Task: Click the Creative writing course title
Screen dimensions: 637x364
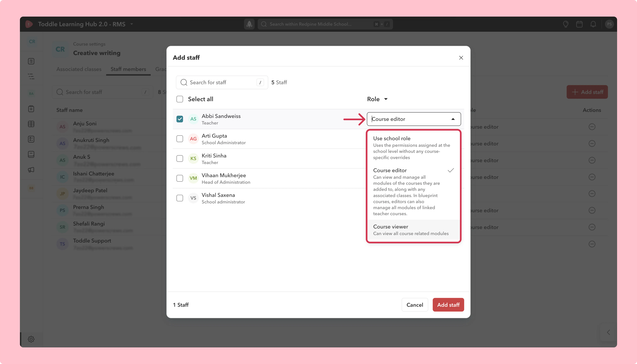Action: [x=97, y=53]
